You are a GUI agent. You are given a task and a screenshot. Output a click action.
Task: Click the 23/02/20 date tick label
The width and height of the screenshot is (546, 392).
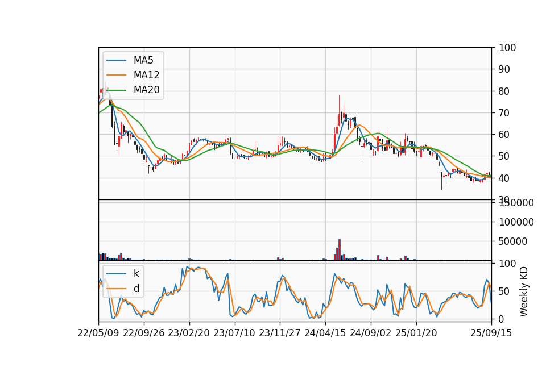(189, 333)
